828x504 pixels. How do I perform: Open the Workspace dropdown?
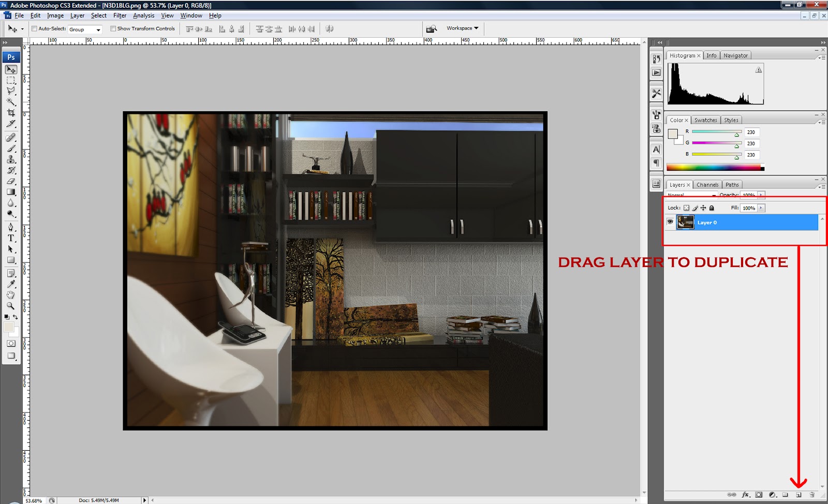(461, 28)
